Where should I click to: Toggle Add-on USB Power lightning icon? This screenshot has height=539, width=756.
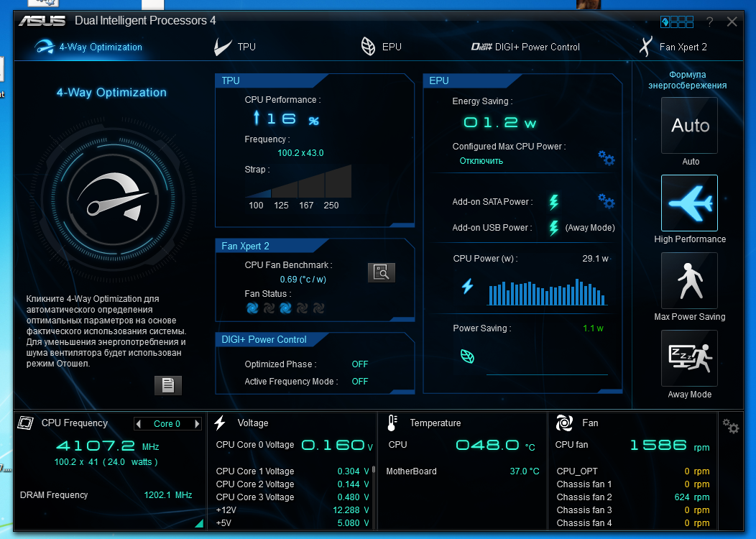pos(554,228)
